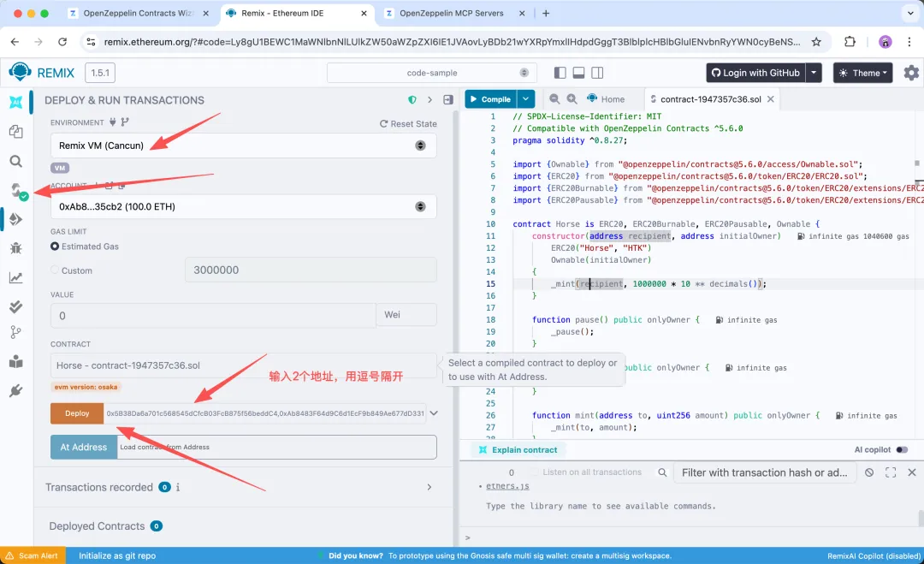The image size is (924, 564).
Task: Switch to the OpenZeppelin Contracts Wizard browser tab
Action: click(x=138, y=13)
